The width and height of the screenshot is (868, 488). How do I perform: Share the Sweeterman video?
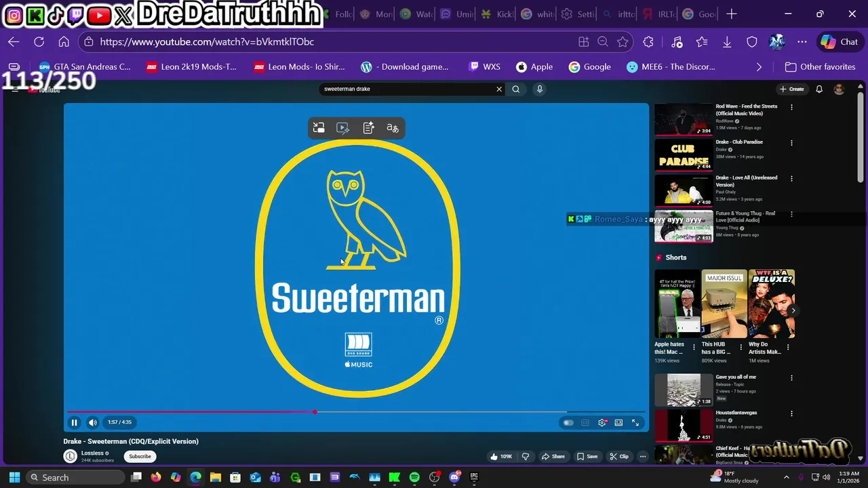click(553, 456)
